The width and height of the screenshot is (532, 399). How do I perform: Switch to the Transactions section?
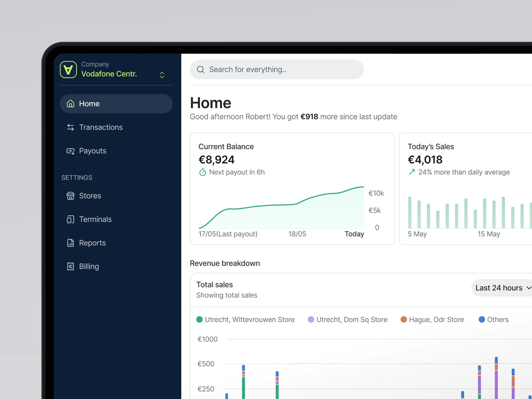click(101, 127)
